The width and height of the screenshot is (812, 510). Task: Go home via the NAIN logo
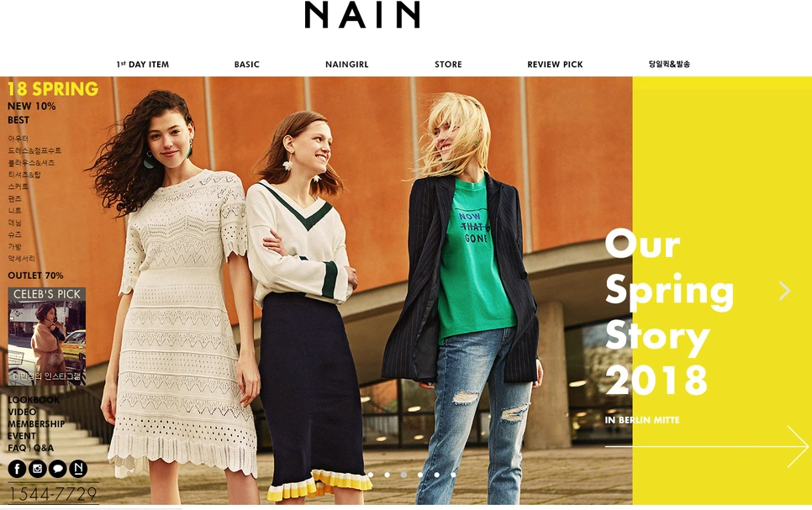[x=362, y=14]
